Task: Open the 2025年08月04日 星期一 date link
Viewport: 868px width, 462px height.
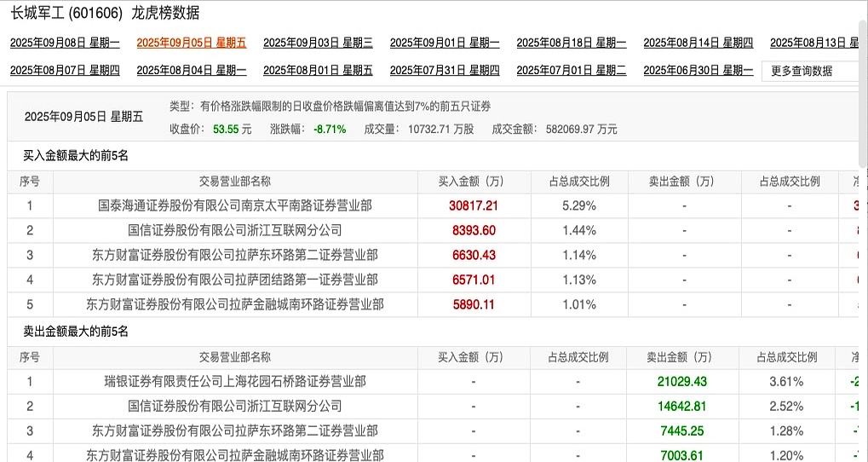Action: tap(192, 71)
